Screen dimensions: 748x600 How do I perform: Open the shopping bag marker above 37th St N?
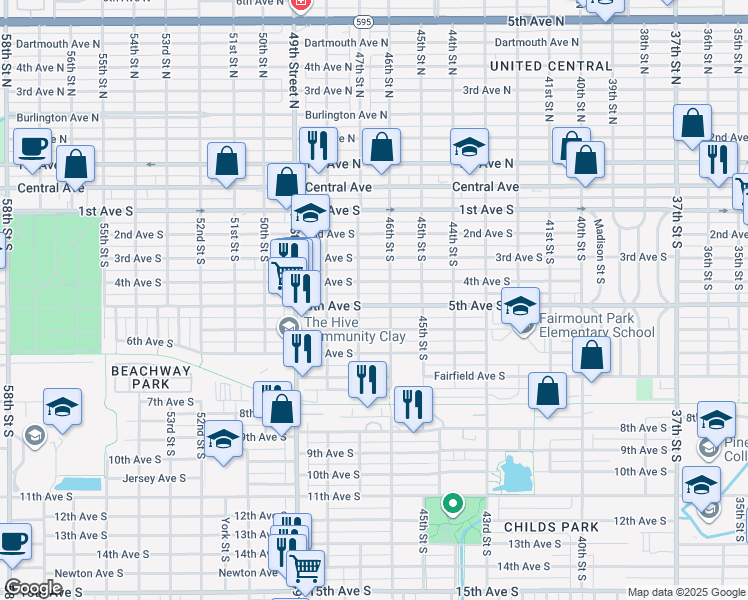pyautogui.click(x=693, y=125)
